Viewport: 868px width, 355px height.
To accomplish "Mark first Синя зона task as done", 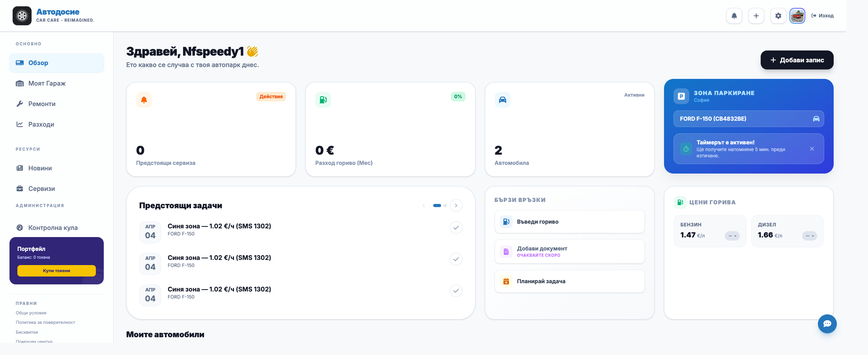I will (x=456, y=228).
